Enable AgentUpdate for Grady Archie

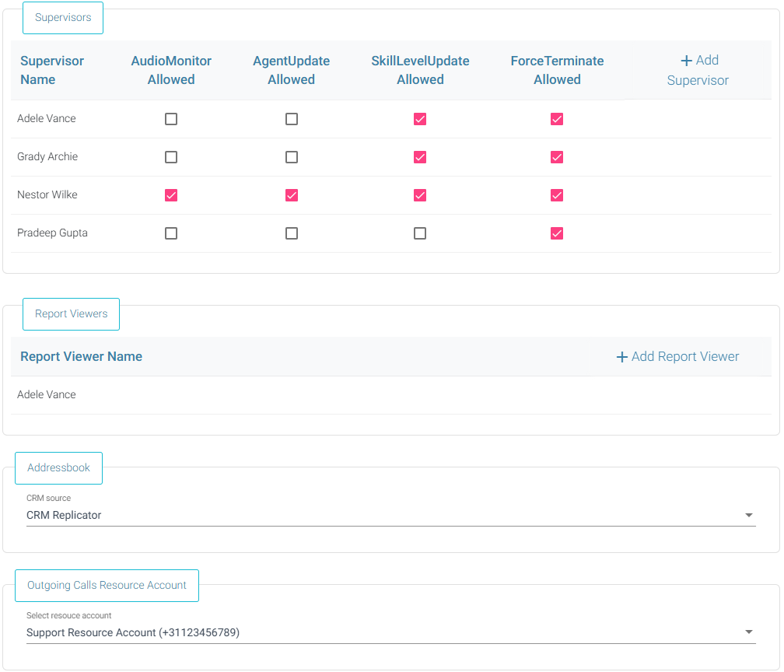pyautogui.click(x=292, y=157)
